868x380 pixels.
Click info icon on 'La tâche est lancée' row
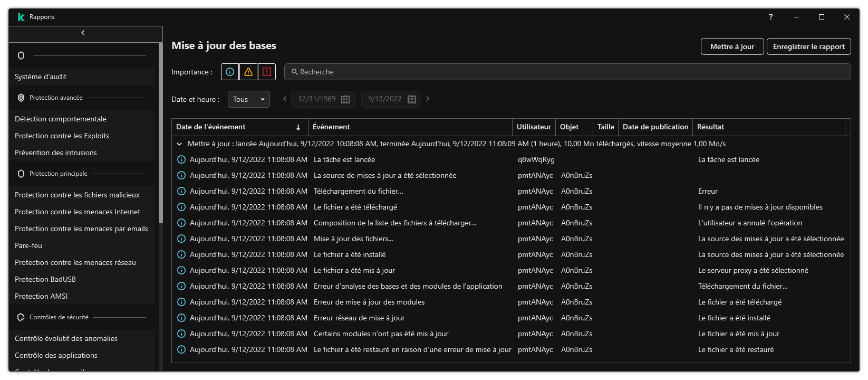tap(181, 159)
